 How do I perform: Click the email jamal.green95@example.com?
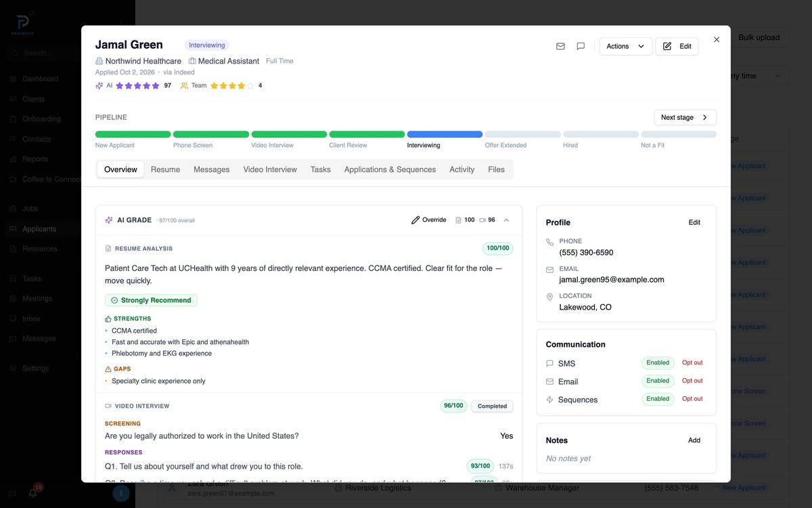(x=612, y=280)
